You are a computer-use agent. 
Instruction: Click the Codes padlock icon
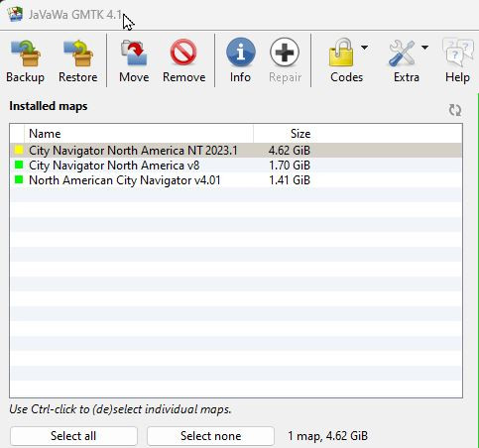coord(341,53)
